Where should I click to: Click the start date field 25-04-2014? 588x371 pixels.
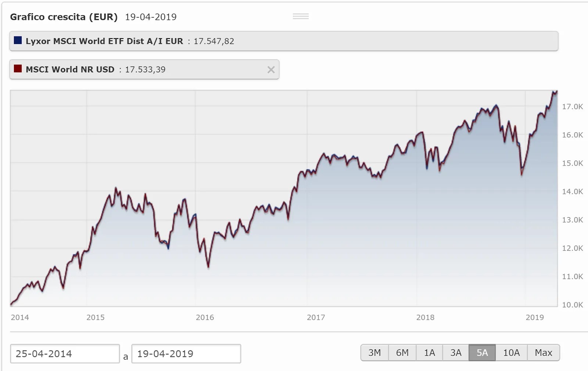point(65,354)
